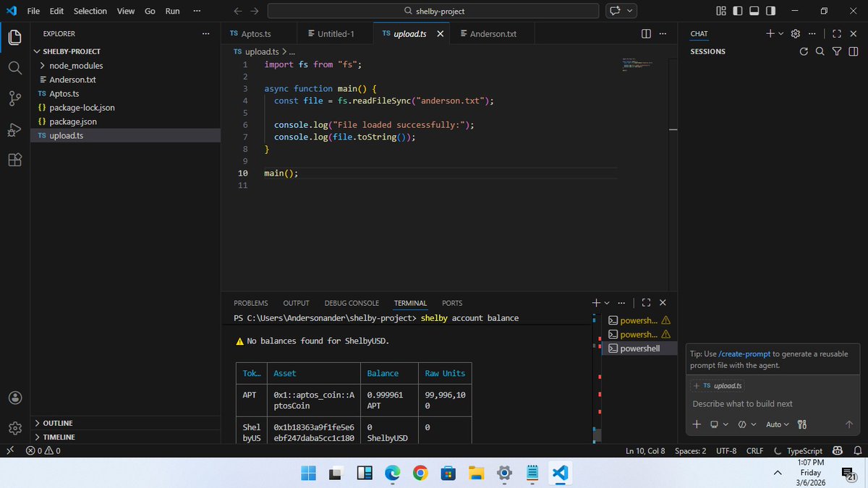Image resolution: width=868 pixels, height=488 pixels.
Task: Open package.json in the Explorer
Action: click(x=124, y=121)
